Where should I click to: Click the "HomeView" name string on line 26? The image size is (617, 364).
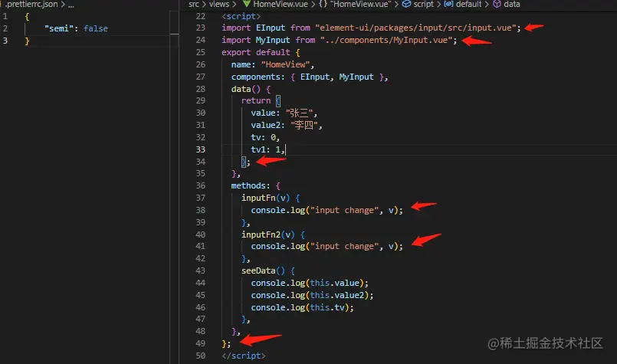285,64
